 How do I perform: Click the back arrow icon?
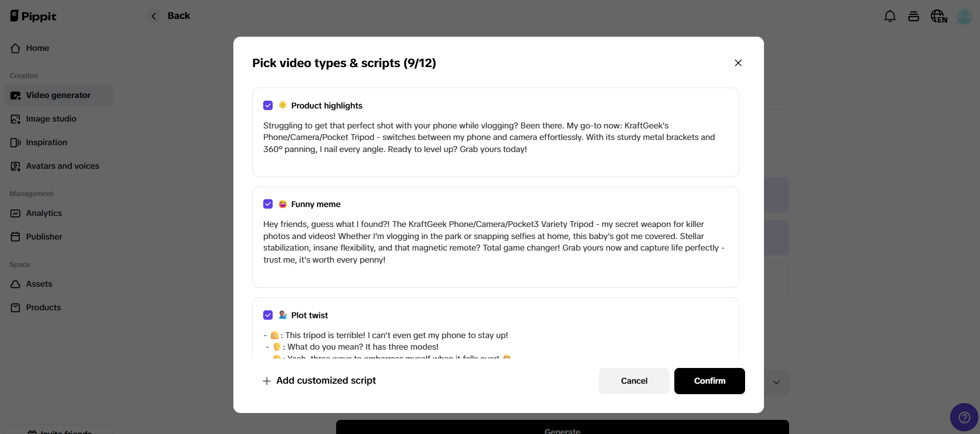coord(154,16)
